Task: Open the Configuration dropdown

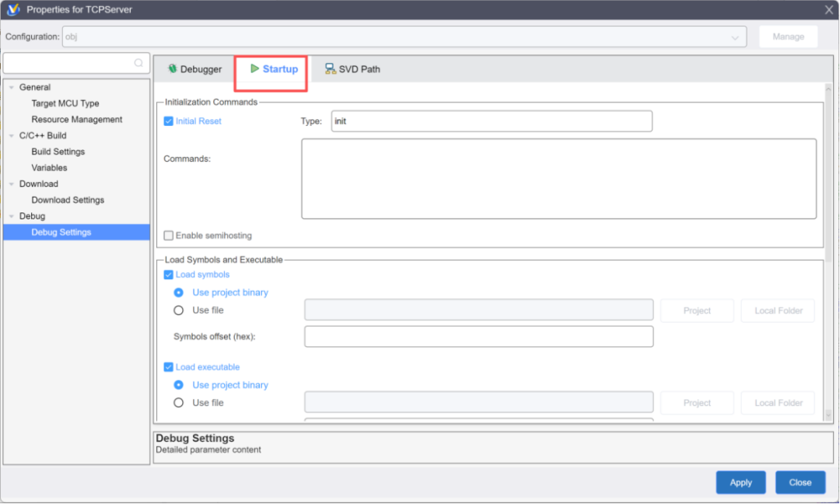Action: [x=404, y=37]
